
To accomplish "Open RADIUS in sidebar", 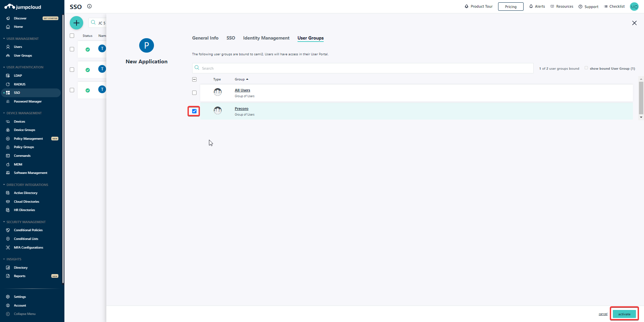I will coord(19,84).
